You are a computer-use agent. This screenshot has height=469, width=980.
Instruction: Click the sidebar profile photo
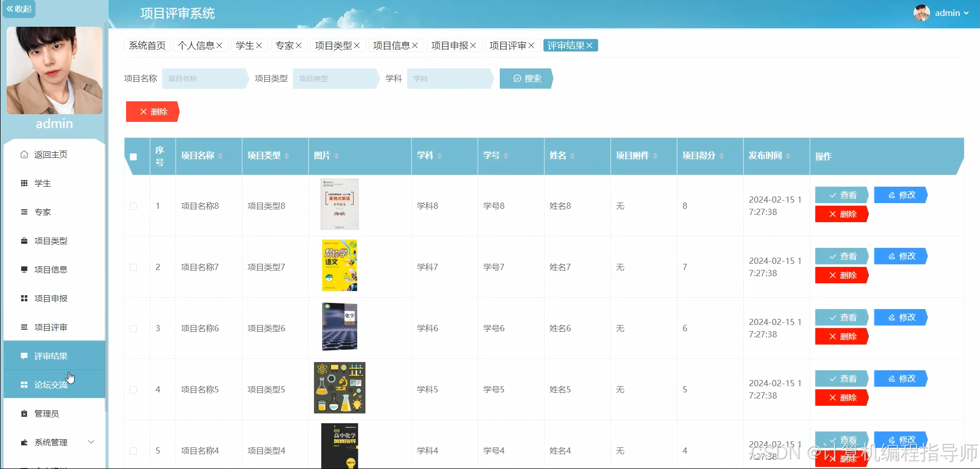(55, 70)
